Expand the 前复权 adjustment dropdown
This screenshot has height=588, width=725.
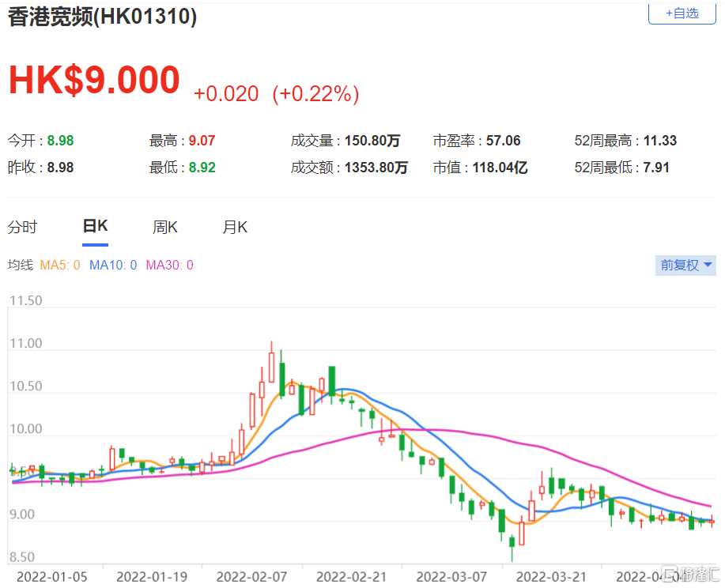click(685, 266)
